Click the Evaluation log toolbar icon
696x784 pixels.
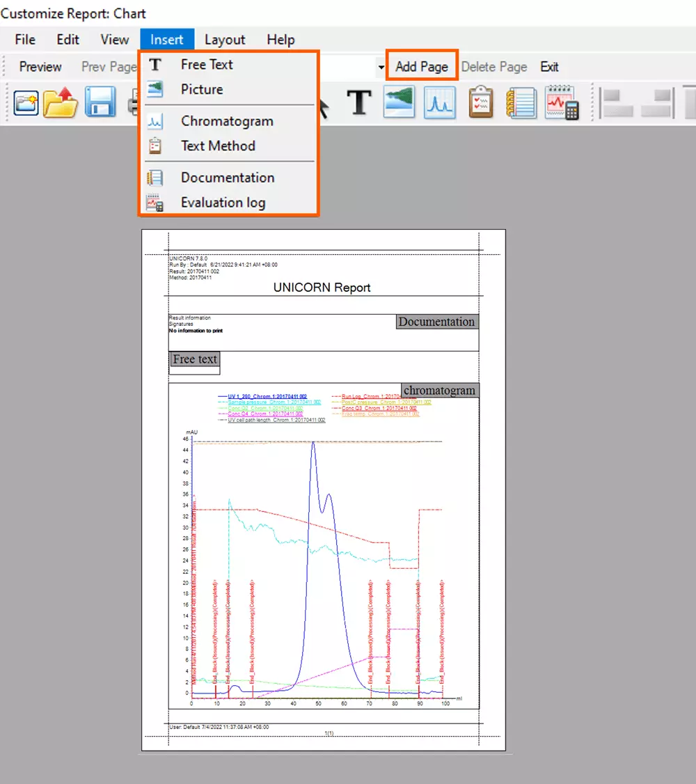coord(562,103)
